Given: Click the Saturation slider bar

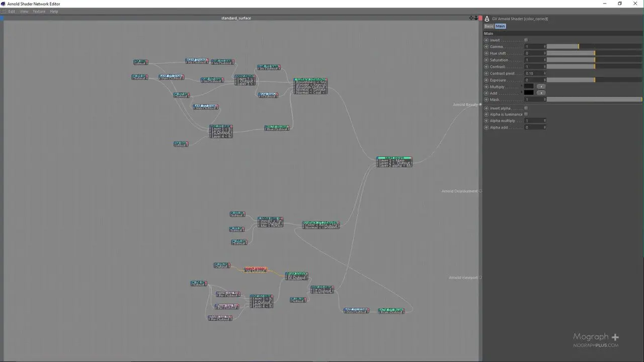Looking at the screenshot, I should 594,60.
